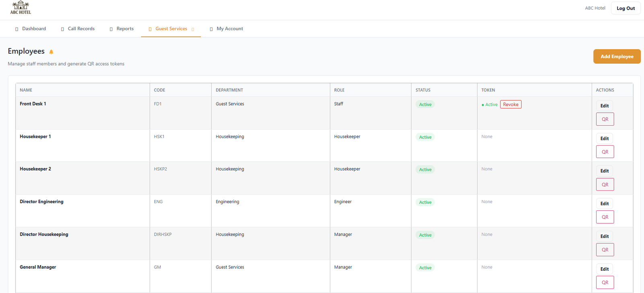Click the Call Records nav icon
Viewport: 644px width, 293px height.
(62, 29)
